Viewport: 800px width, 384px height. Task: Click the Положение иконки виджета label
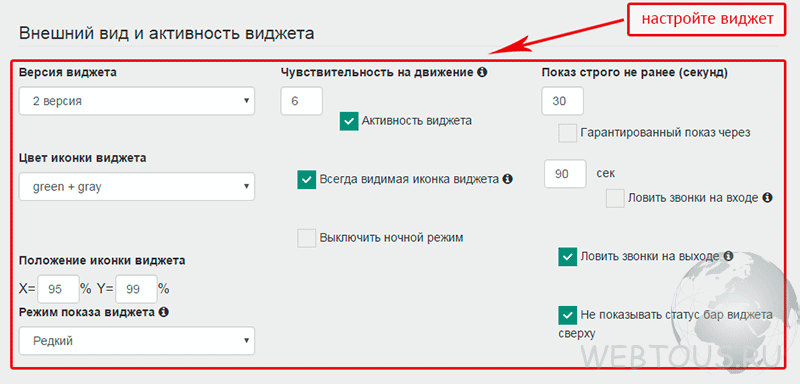[102, 261]
